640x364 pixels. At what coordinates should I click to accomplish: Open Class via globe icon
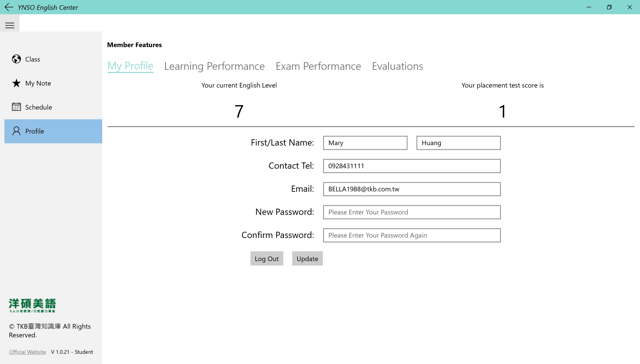[x=16, y=59]
